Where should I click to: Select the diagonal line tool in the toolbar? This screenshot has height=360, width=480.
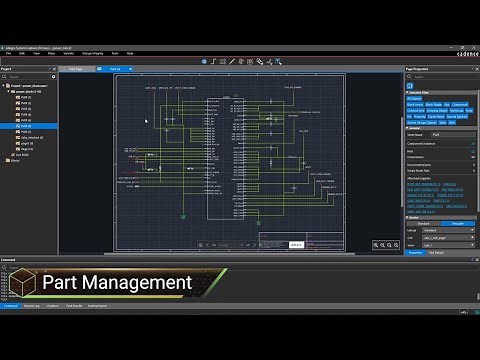click(232, 61)
